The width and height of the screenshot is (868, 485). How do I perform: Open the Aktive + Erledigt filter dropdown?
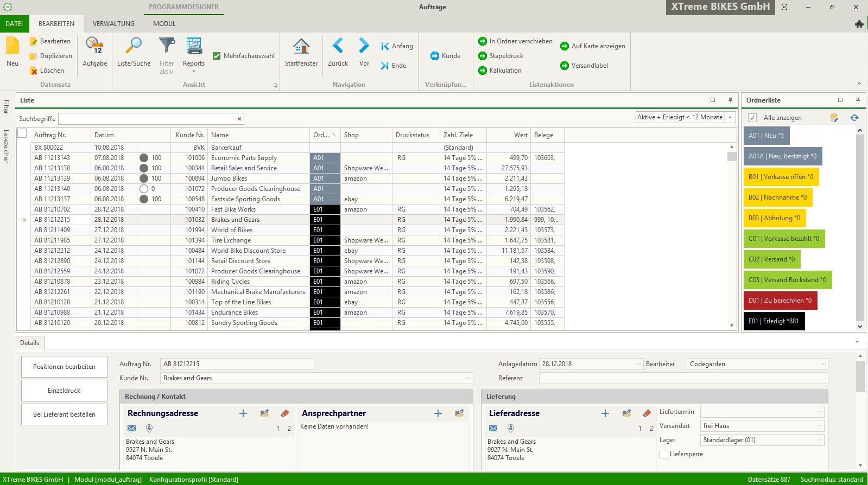(x=730, y=117)
